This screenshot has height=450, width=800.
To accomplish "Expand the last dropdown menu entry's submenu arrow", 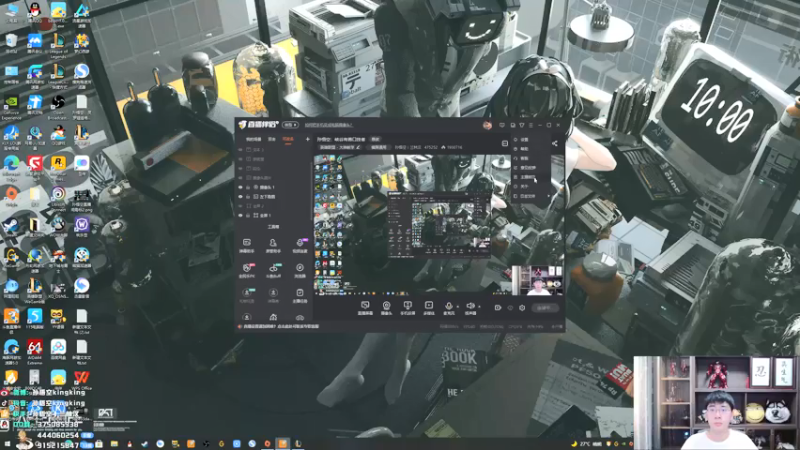I will point(549,196).
